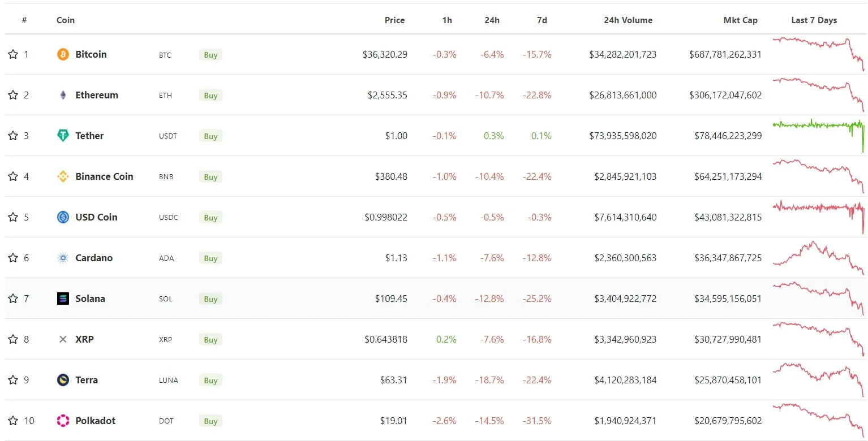Click the Cardano logo icon

tap(63, 258)
